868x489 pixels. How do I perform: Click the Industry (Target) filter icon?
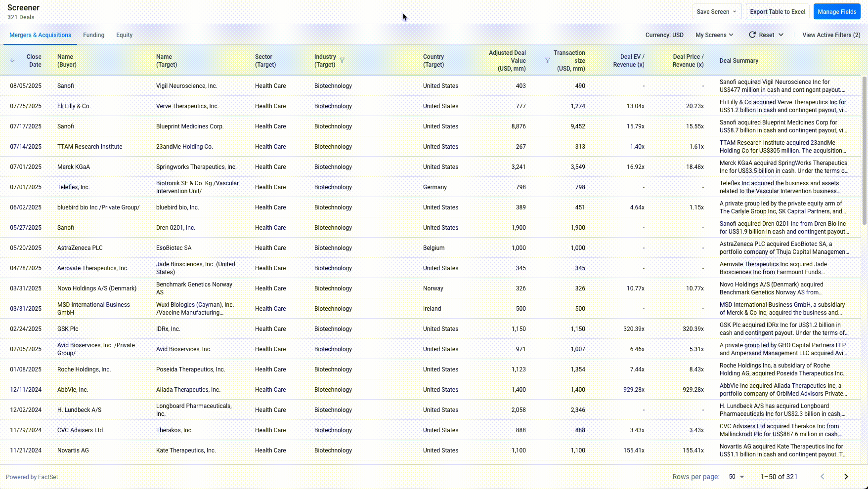point(342,61)
